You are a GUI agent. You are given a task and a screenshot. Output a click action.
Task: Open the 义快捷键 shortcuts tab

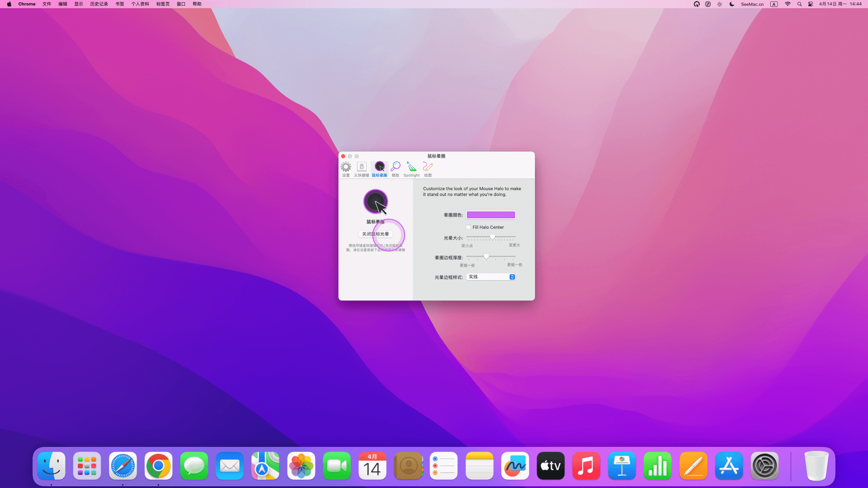point(361,169)
